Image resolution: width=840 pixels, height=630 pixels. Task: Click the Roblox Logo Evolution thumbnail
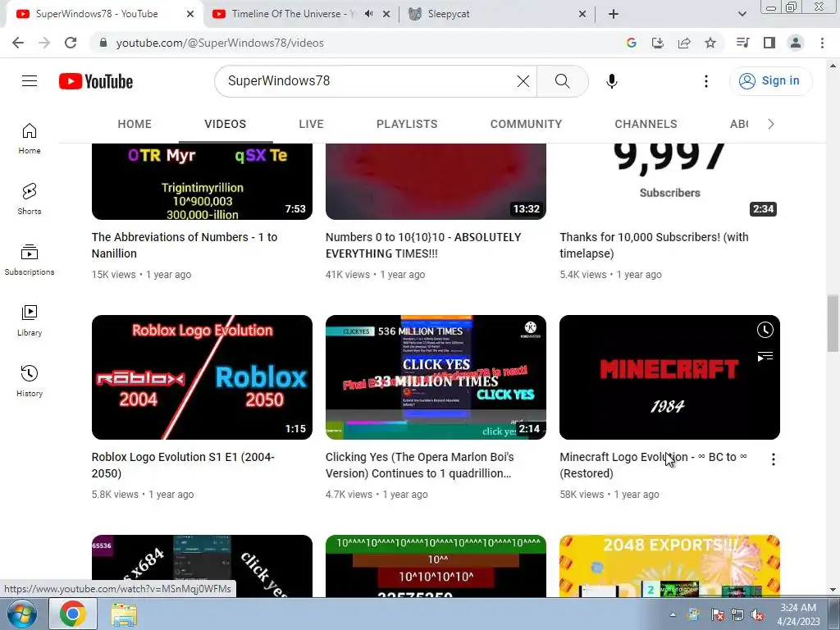pos(202,377)
